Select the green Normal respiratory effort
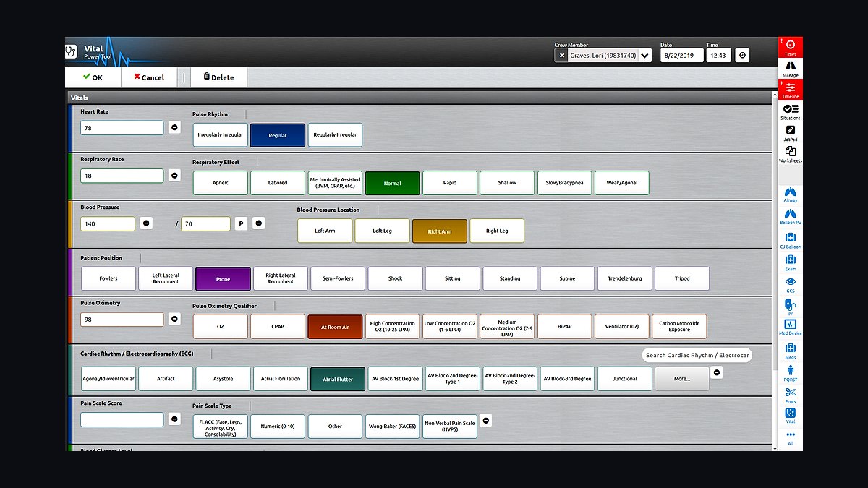The height and width of the screenshot is (488, 868). (x=392, y=183)
